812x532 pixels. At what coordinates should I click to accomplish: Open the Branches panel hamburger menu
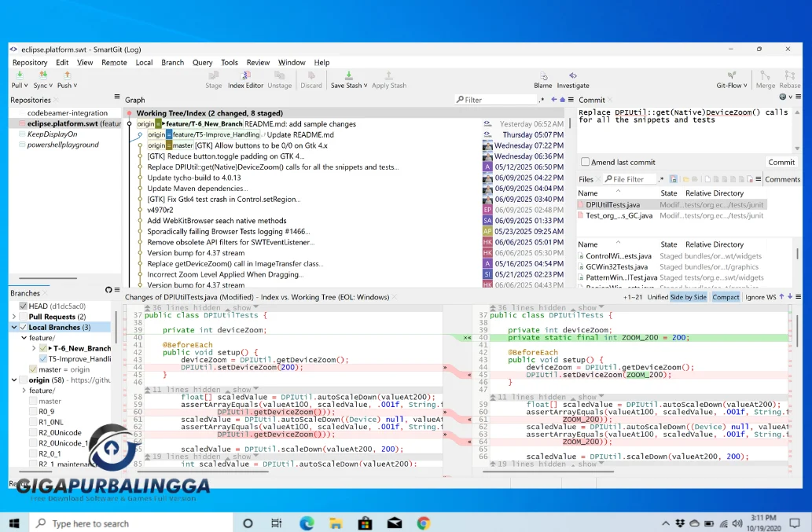[117, 290]
